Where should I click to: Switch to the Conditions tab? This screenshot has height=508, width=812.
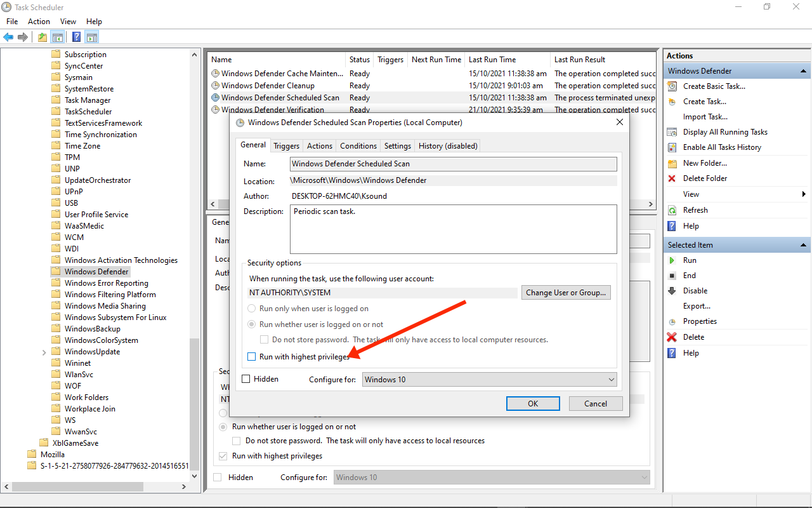(358, 146)
